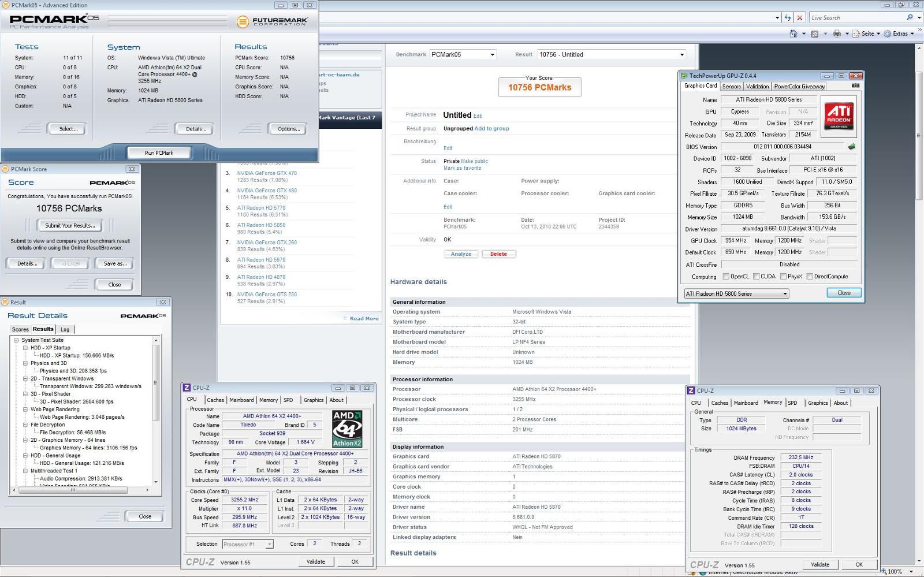Toggle the OpenCL checkbox in GPU-Z

click(x=726, y=277)
